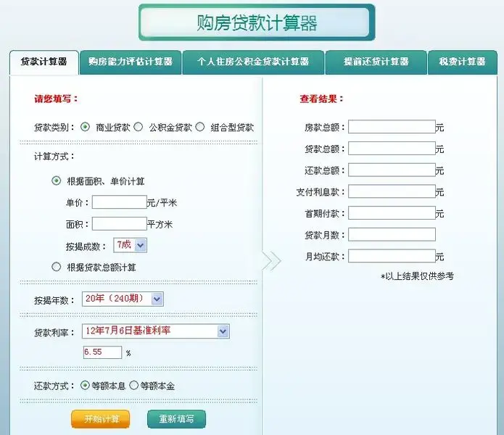Click the 面积 input field
Viewport: 504px width, 435px height.
(x=119, y=224)
